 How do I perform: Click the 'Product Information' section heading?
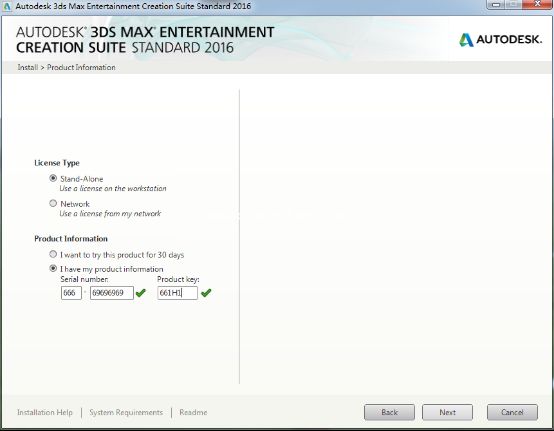(x=71, y=238)
